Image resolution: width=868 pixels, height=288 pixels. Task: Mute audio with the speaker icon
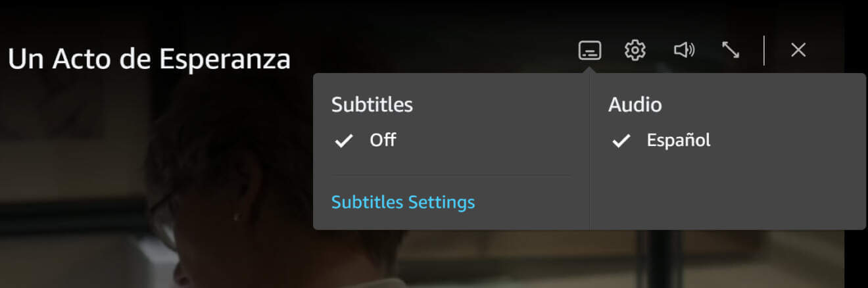pos(684,50)
